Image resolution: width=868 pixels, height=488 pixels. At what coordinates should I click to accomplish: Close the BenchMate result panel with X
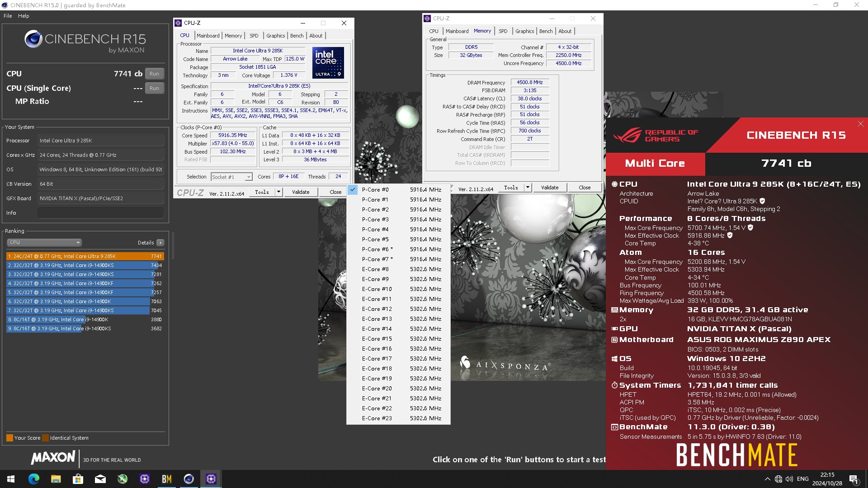click(x=860, y=124)
